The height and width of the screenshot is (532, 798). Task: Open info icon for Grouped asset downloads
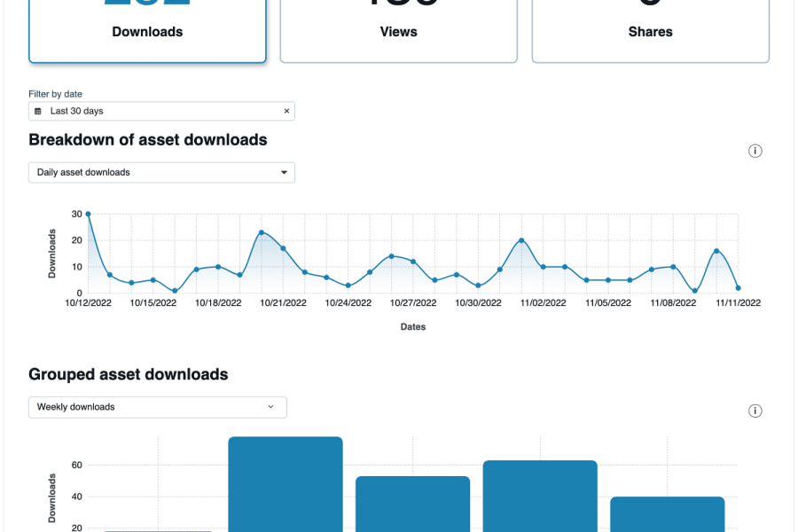pos(755,411)
